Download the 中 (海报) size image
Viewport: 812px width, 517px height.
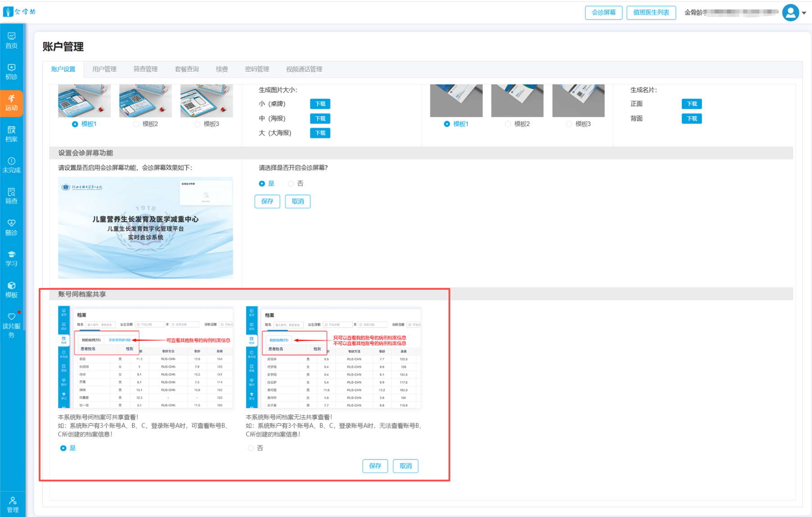[320, 119]
